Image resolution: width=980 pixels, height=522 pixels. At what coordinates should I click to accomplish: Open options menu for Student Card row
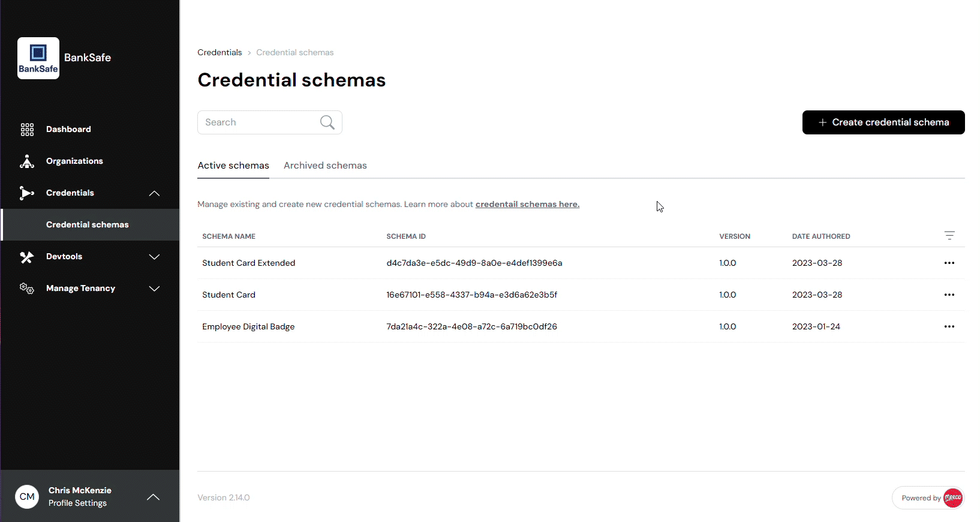point(949,295)
